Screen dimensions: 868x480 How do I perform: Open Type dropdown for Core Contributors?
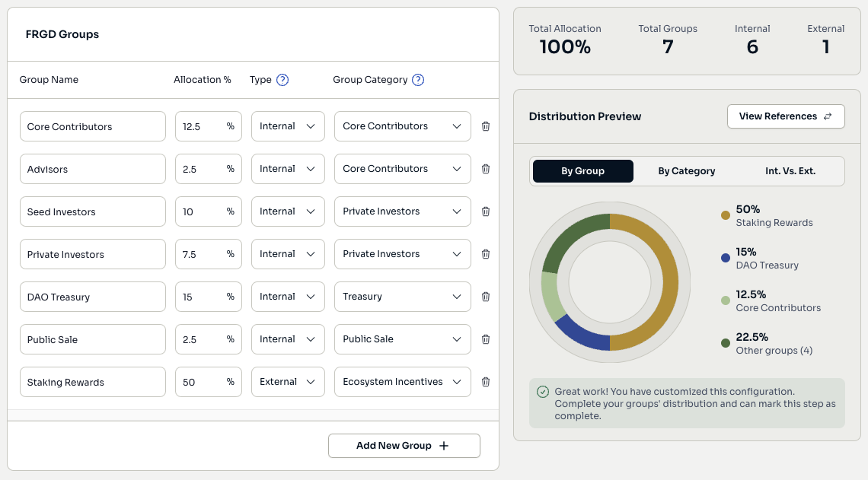pos(288,126)
